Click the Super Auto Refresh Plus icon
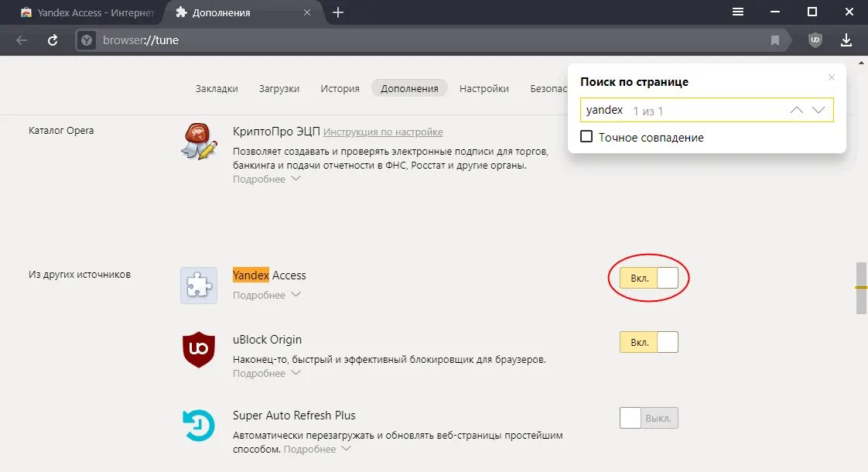 click(199, 426)
